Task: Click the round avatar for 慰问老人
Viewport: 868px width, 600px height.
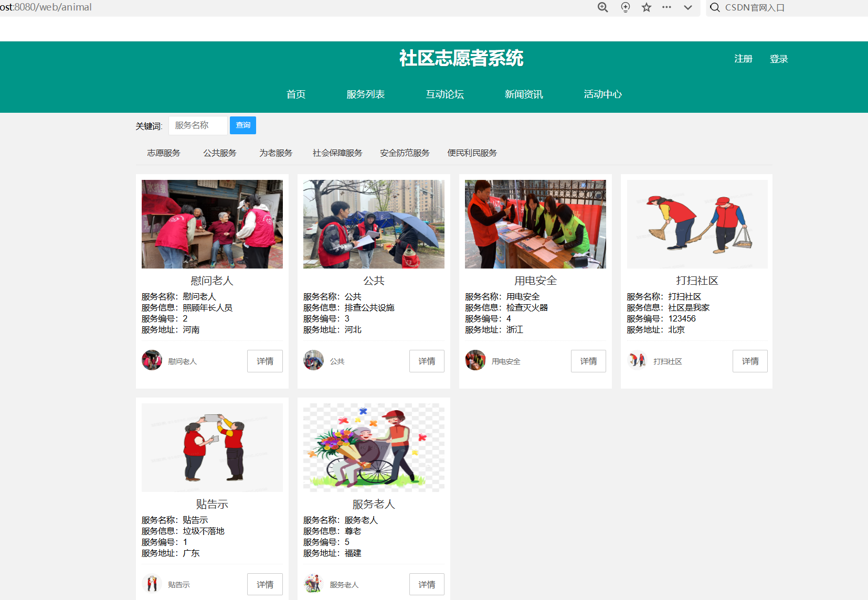Action: point(152,360)
